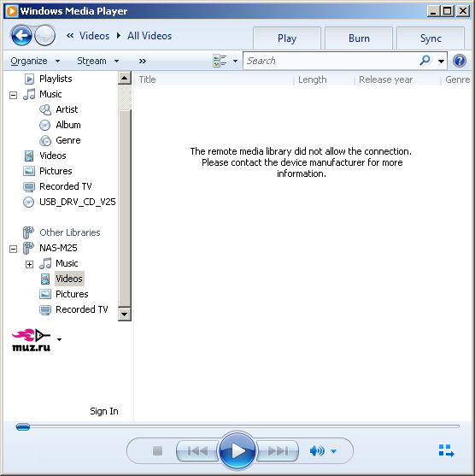Screen dimensions: 475x476
Task: Open the volume dropdown arrow
Action: (x=333, y=451)
